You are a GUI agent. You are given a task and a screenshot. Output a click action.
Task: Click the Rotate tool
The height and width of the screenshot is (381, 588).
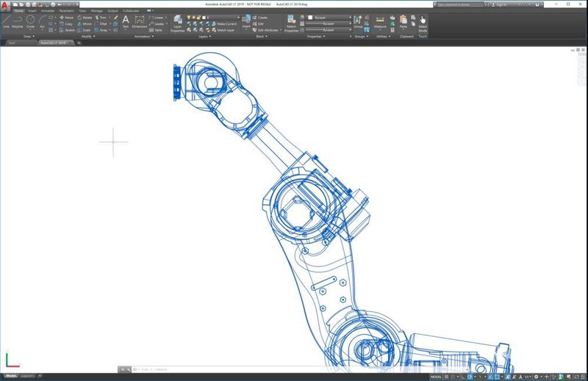(85, 18)
